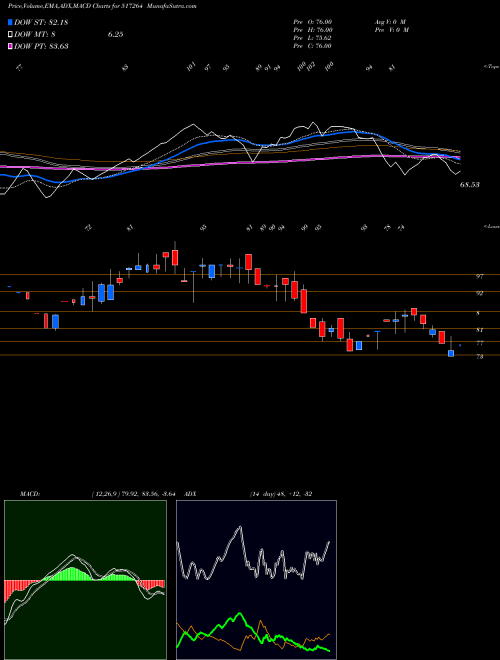
Task: Click the chart title mentioning MunafaSutra.com
Action: pos(102,6)
